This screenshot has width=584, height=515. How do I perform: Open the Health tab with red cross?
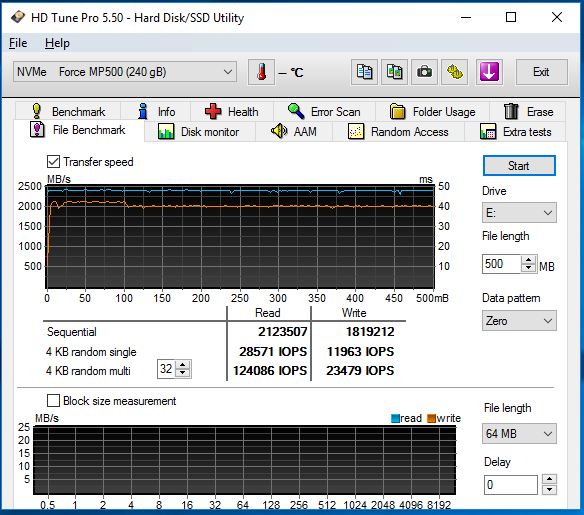click(x=232, y=111)
